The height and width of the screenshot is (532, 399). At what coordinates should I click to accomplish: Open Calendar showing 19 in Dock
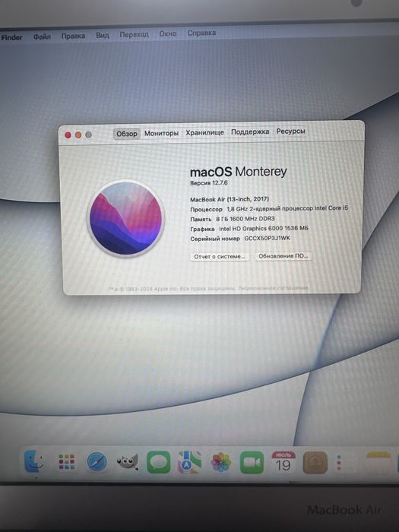[x=283, y=462]
